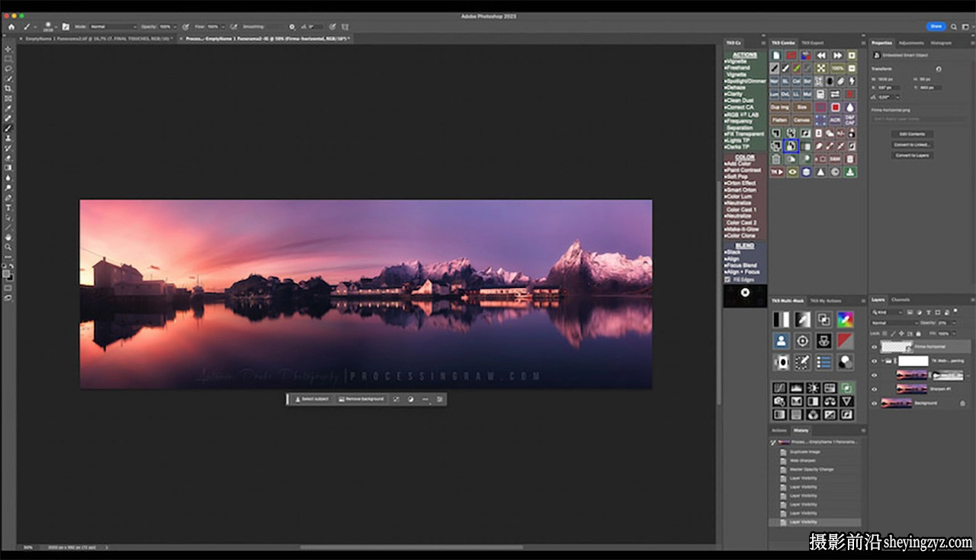The image size is (976, 560).
Task: Collapse the TK Web sharpening group
Action: tap(884, 361)
